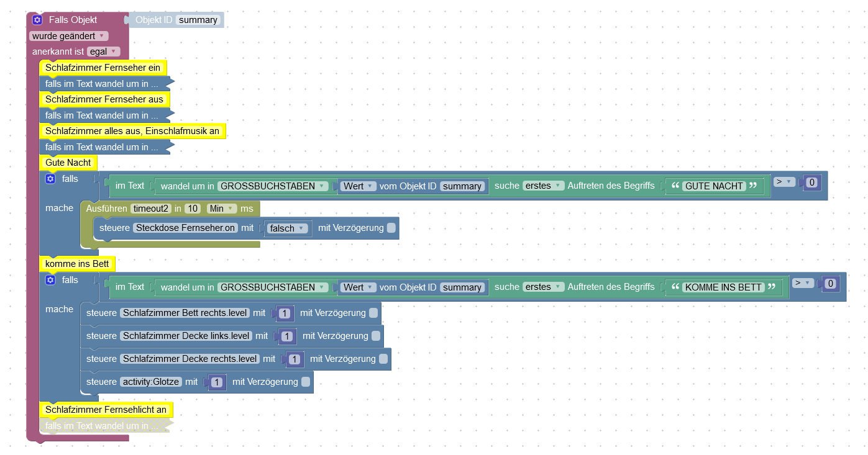This screenshot has height=455, width=868.
Task: Click gear icon on komme ins Bett falls block
Action: click(51, 280)
